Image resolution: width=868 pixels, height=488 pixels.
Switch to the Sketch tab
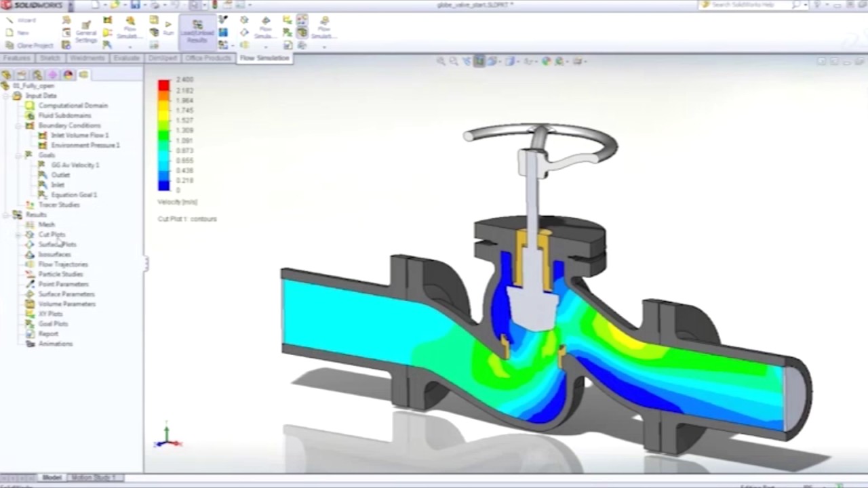pyautogui.click(x=50, y=58)
